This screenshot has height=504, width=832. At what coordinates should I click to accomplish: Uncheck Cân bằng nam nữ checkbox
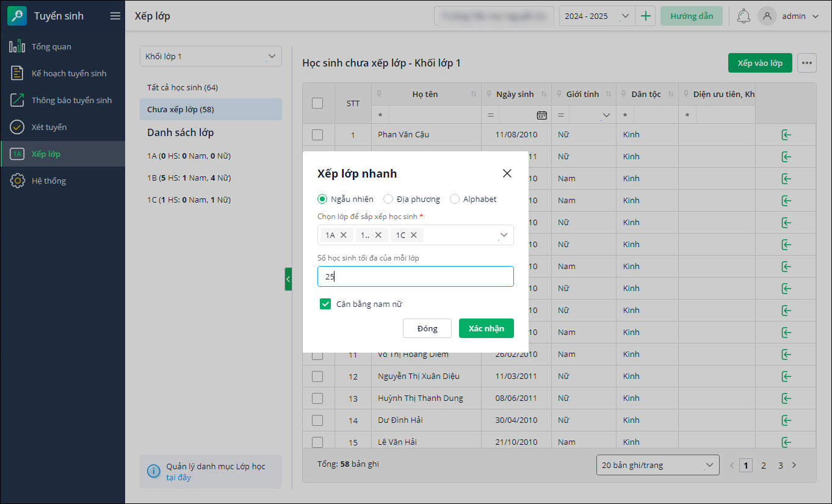coord(325,304)
